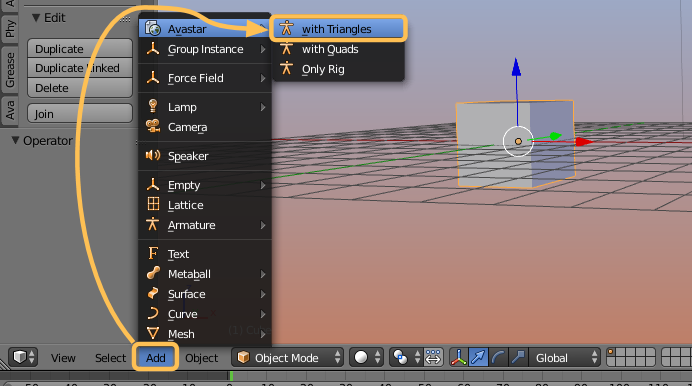Click the Duplicate button

[80, 49]
